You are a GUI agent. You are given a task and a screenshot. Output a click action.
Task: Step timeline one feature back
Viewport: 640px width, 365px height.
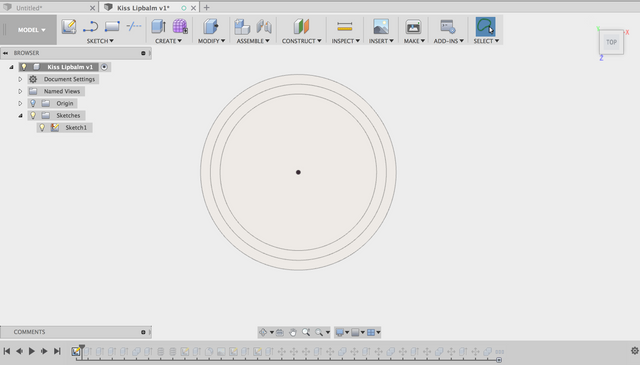[19, 351]
